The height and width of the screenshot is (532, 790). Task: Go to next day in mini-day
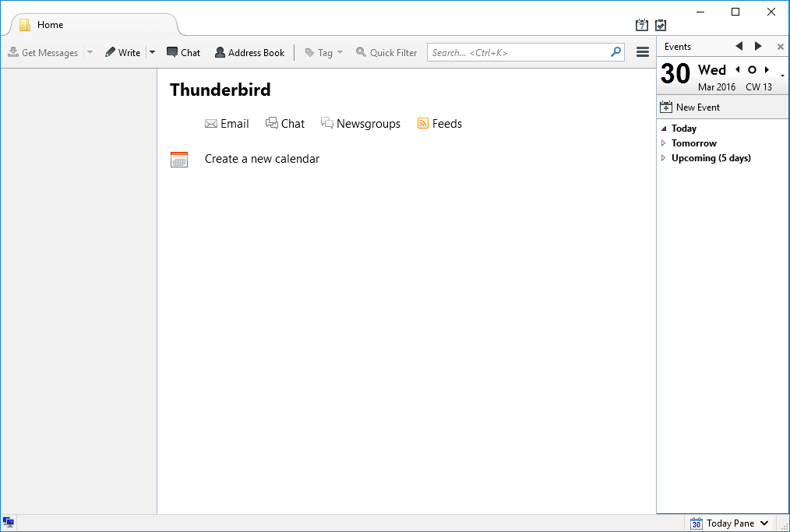(x=767, y=69)
